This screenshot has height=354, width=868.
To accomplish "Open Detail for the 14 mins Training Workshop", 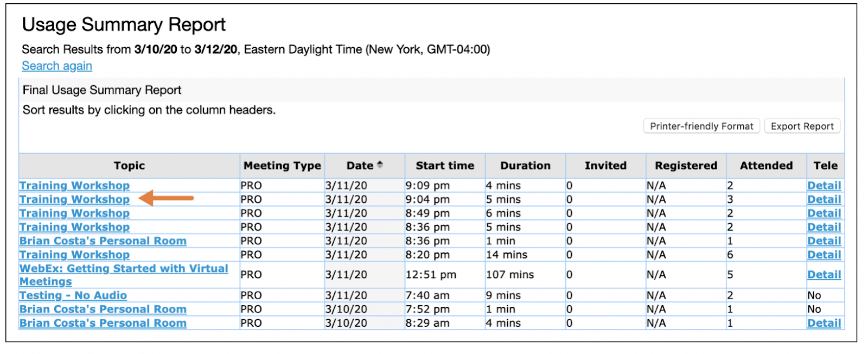I will click(824, 255).
